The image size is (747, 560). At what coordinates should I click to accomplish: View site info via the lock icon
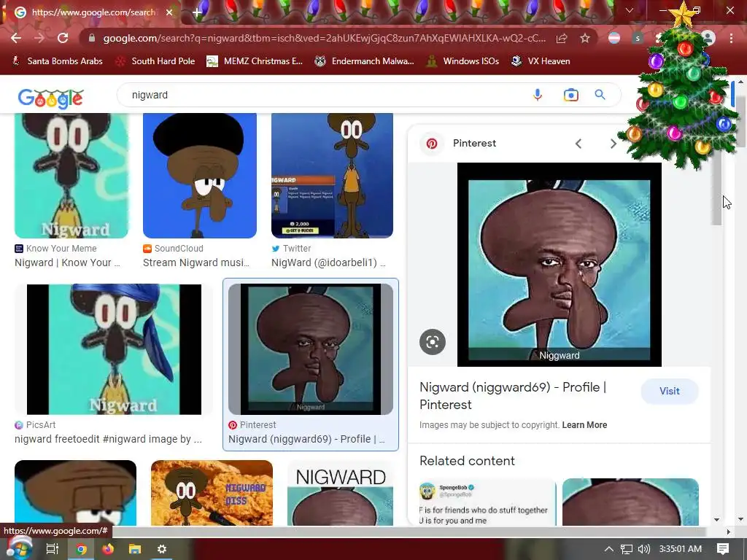92,38
